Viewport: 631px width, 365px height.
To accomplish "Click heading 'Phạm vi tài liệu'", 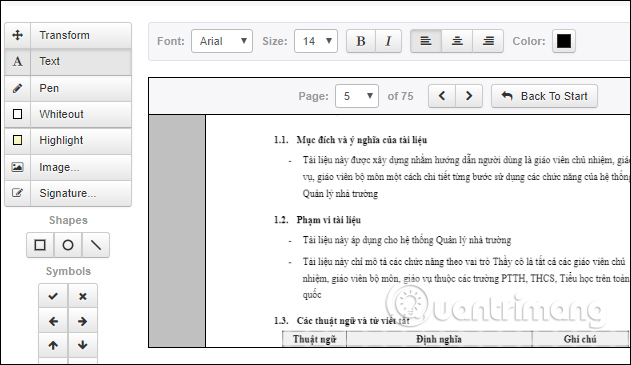I will [329, 220].
